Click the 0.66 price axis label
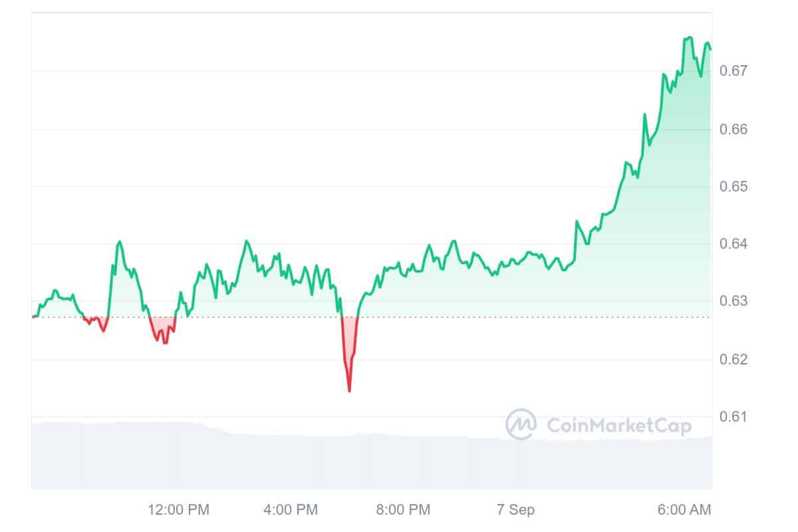This screenshot has width=798, height=532. point(735,128)
